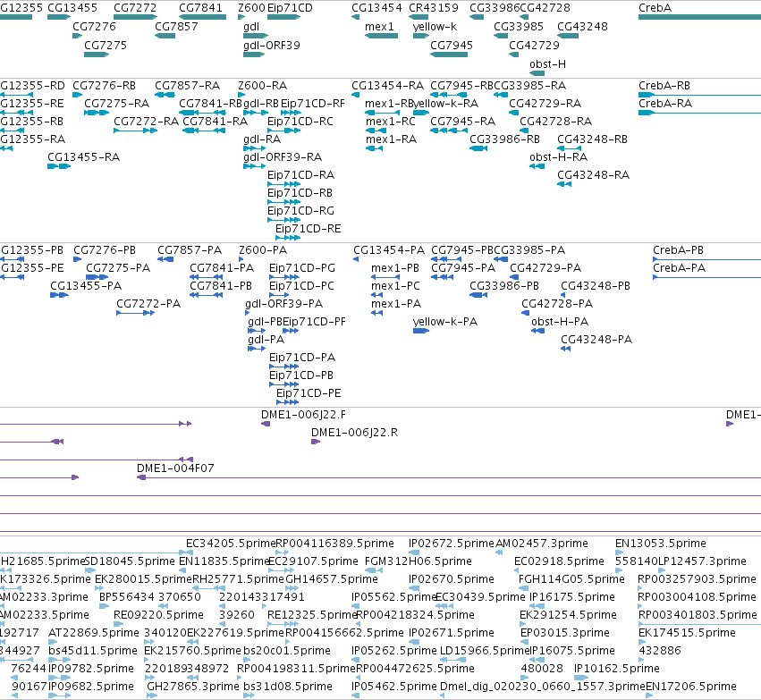Click the mex1-RC transcript label
Screen dimensions: 761x700
(x=390, y=122)
